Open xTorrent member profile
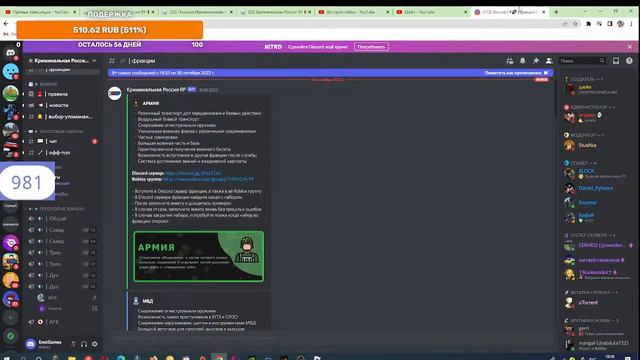 597,303
